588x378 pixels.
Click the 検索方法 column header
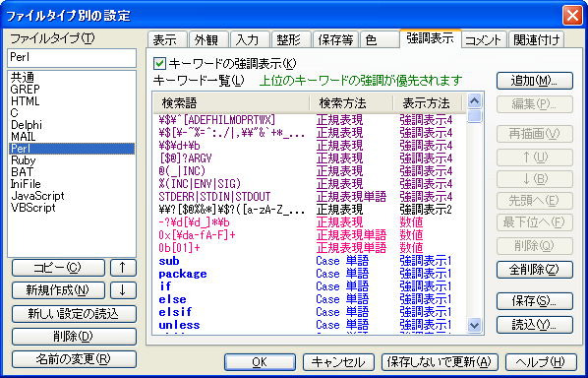point(351,103)
